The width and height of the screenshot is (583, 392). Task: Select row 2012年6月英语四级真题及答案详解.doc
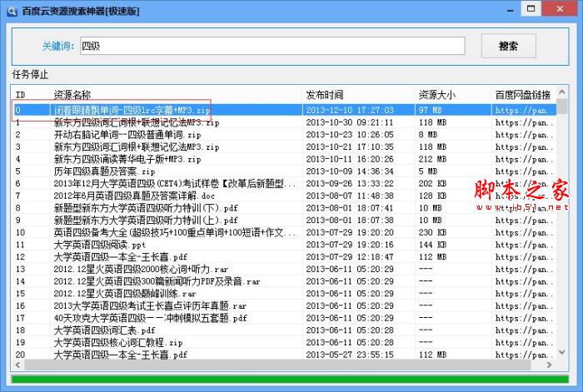[285, 196]
